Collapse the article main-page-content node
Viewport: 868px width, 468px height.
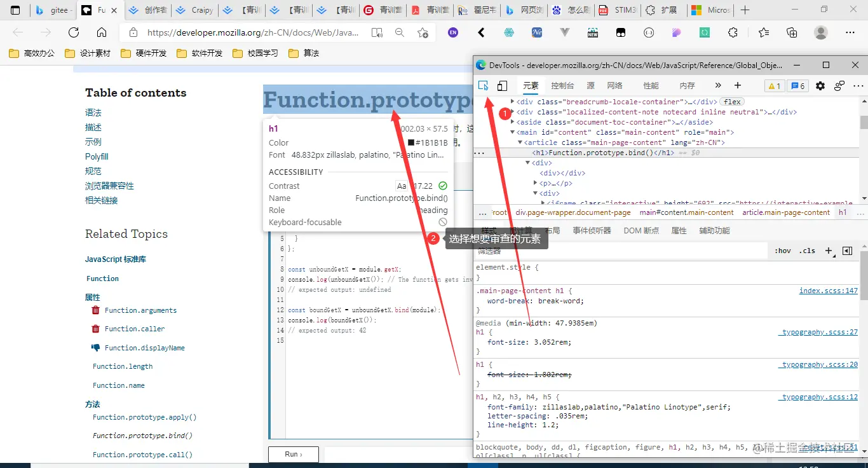coord(520,142)
